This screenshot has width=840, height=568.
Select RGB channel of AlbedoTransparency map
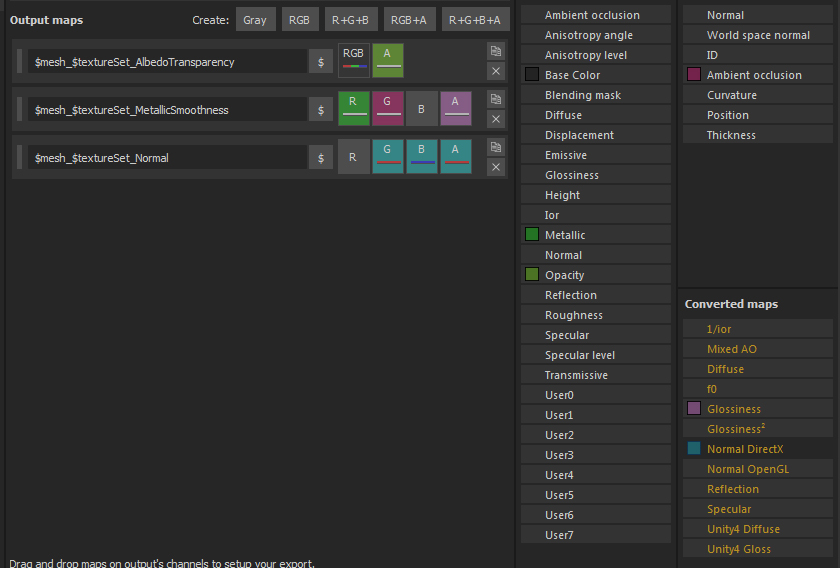pos(354,60)
